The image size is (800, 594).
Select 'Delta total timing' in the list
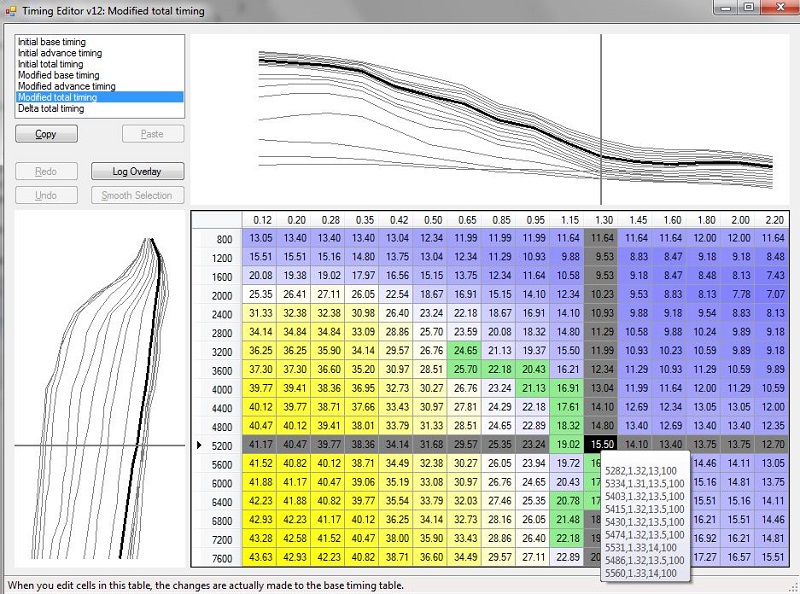click(x=51, y=108)
